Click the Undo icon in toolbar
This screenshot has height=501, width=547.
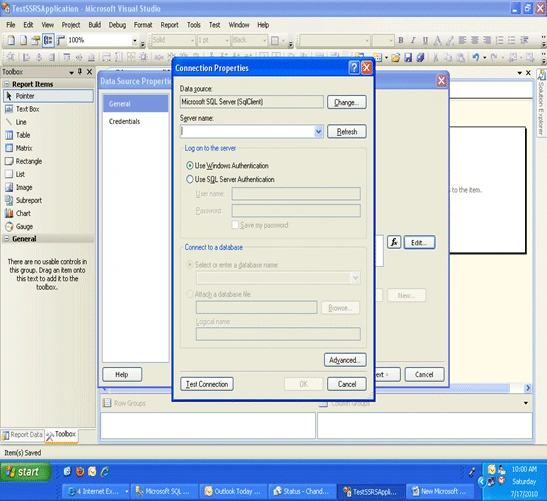tap(476, 57)
